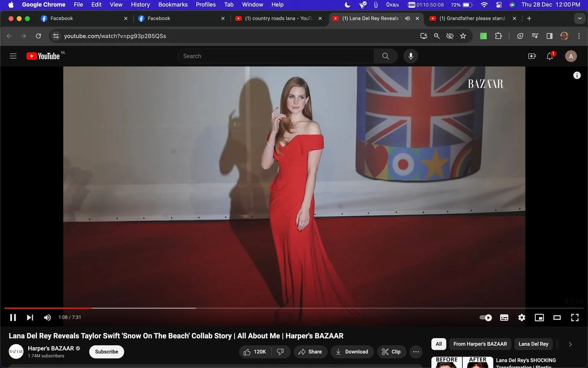This screenshot has height=368, width=588.
Task: Open the video info card icon
Action: (x=577, y=76)
